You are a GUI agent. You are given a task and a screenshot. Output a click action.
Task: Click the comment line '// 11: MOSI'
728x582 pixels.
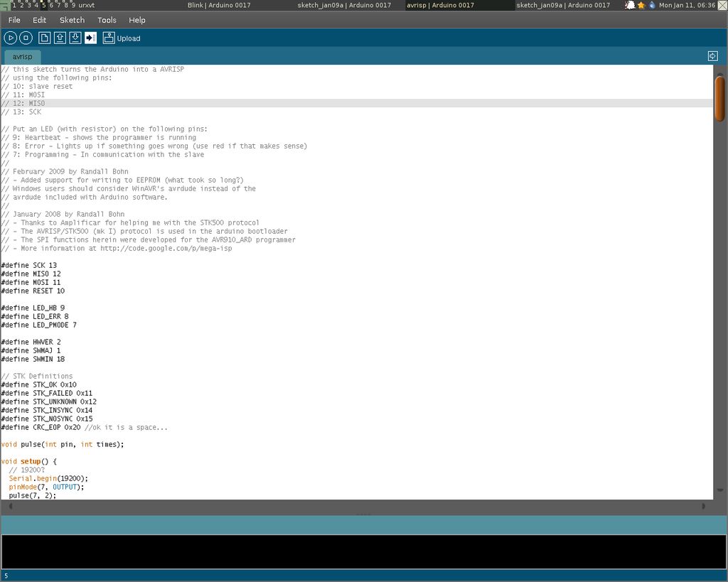(x=23, y=95)
